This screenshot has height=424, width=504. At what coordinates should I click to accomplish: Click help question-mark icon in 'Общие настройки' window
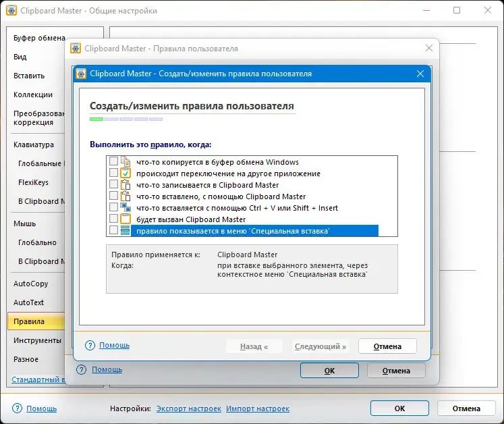(x=17, y=408)
